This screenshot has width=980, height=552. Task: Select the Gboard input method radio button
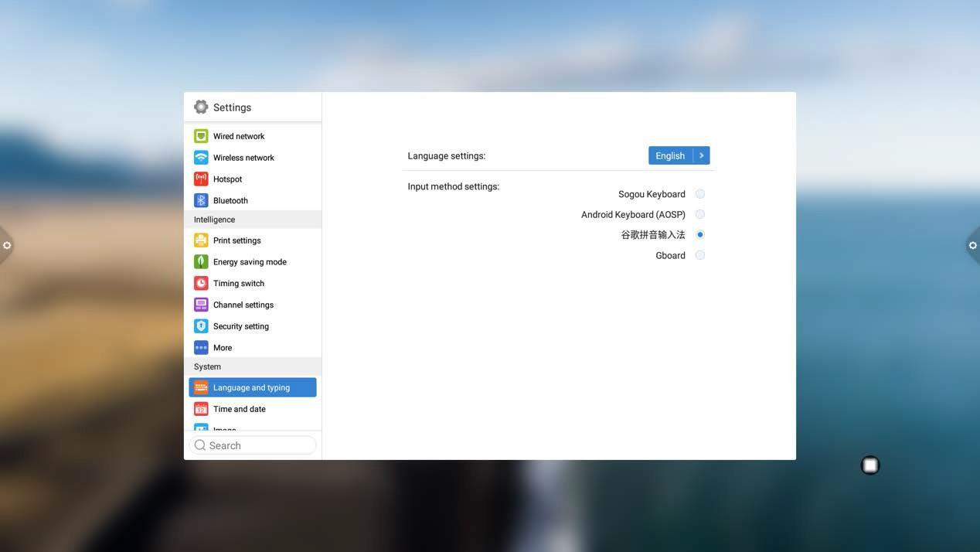(x=700, y=255)
